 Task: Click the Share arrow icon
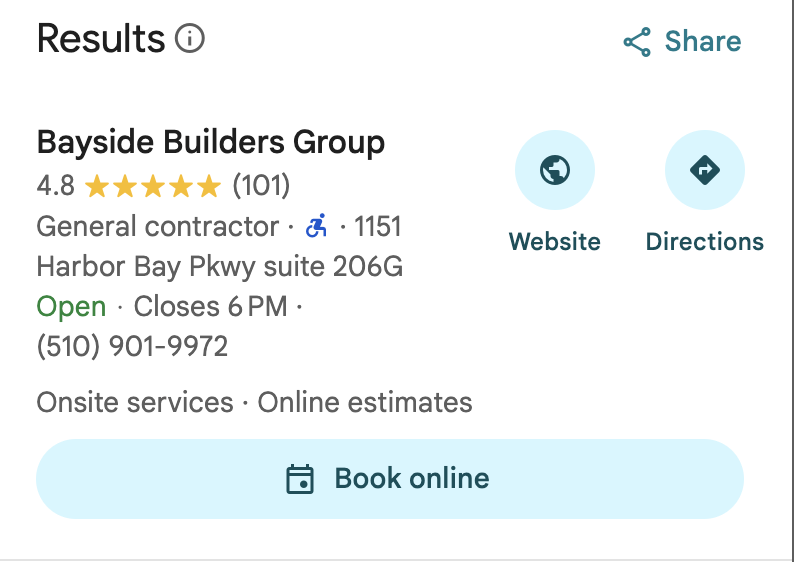(x=637, y=42)
